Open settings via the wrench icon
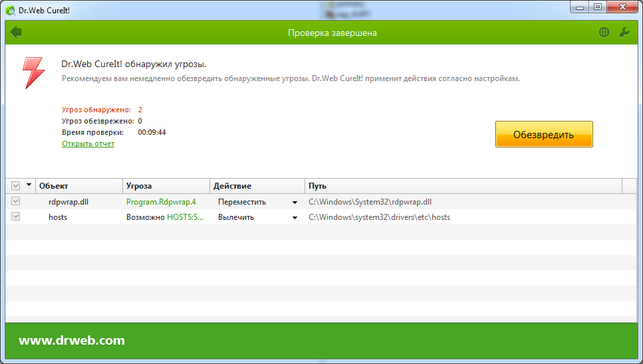Screen dimensions: 643x364 point(624,33)
